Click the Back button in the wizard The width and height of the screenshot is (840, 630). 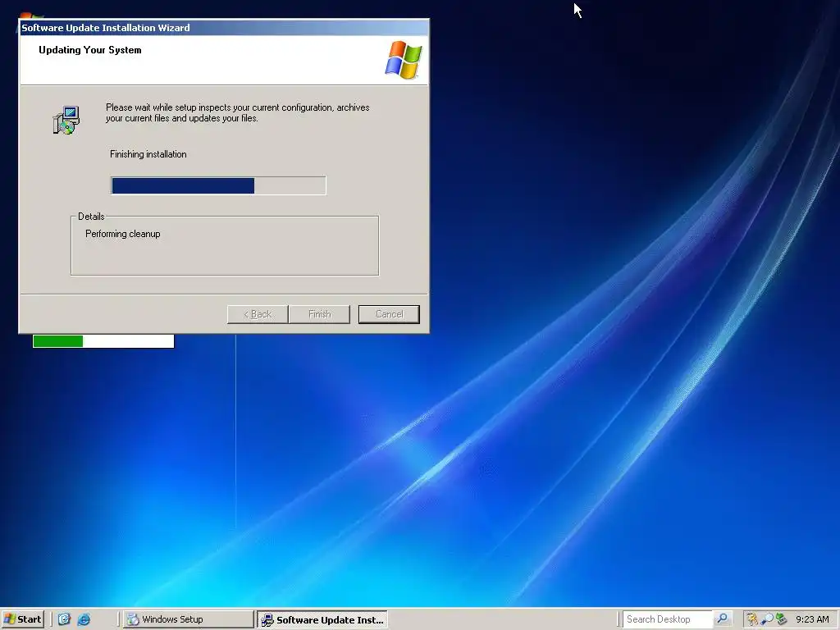coord(258,314)
